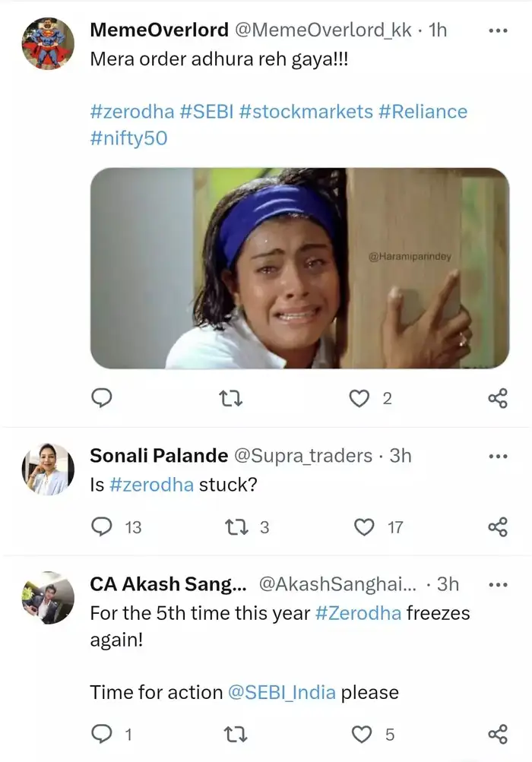
Task: Open the share icon on Akash Sanghai's tweet
Action: point(498,734)
